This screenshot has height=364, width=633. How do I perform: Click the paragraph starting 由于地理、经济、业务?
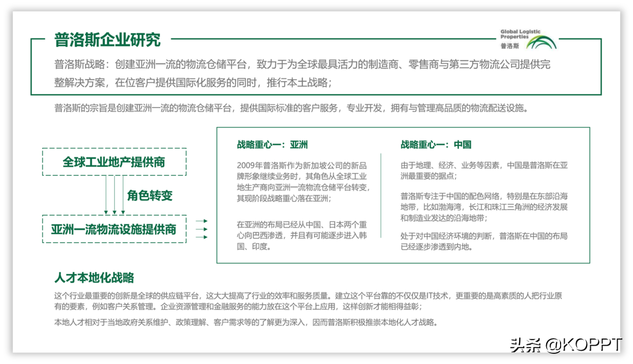tap(484, 171)
